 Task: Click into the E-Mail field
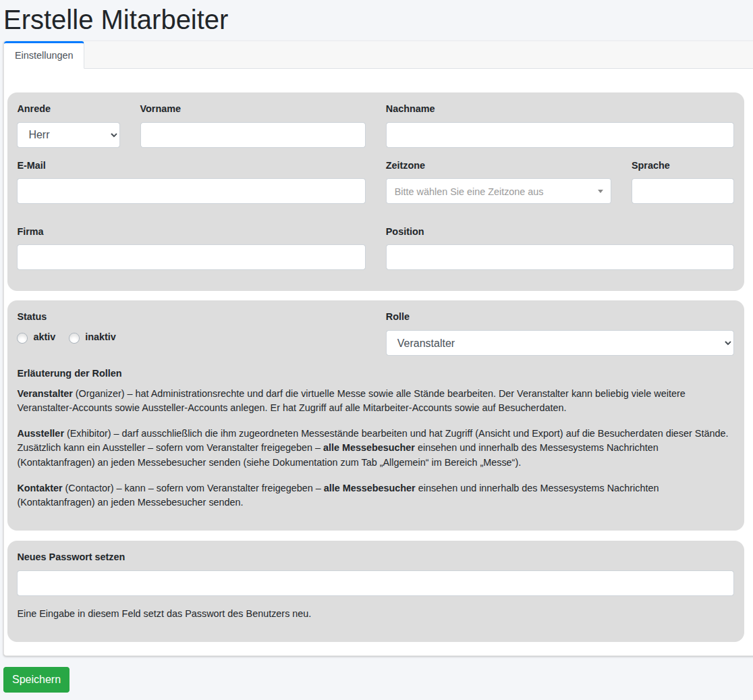(x=191, y=191)
